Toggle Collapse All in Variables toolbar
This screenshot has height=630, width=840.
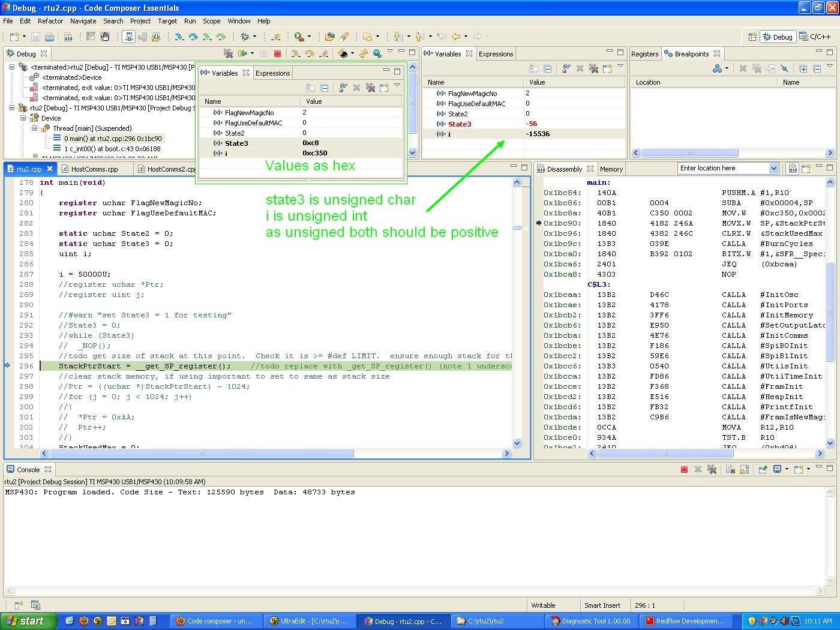547,68
